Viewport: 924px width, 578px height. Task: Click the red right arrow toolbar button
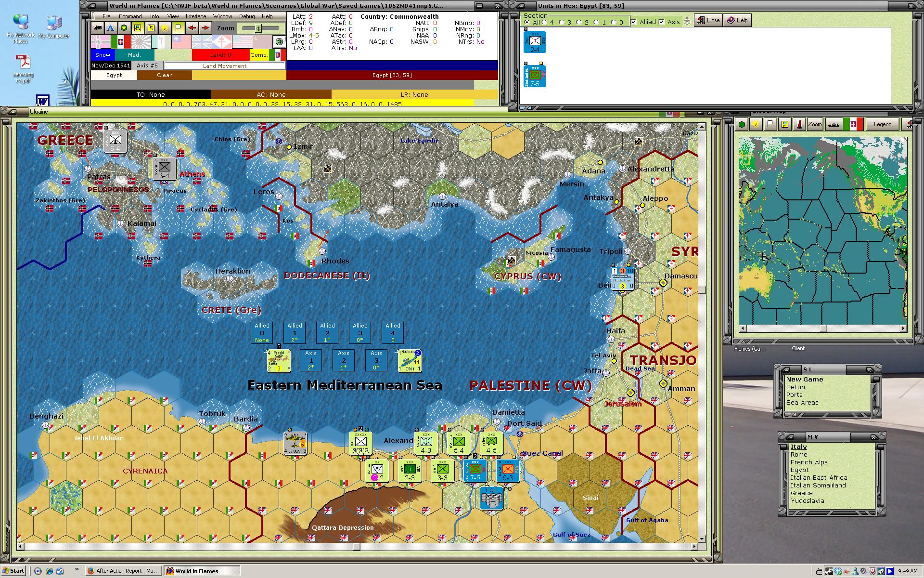[205, 28]
